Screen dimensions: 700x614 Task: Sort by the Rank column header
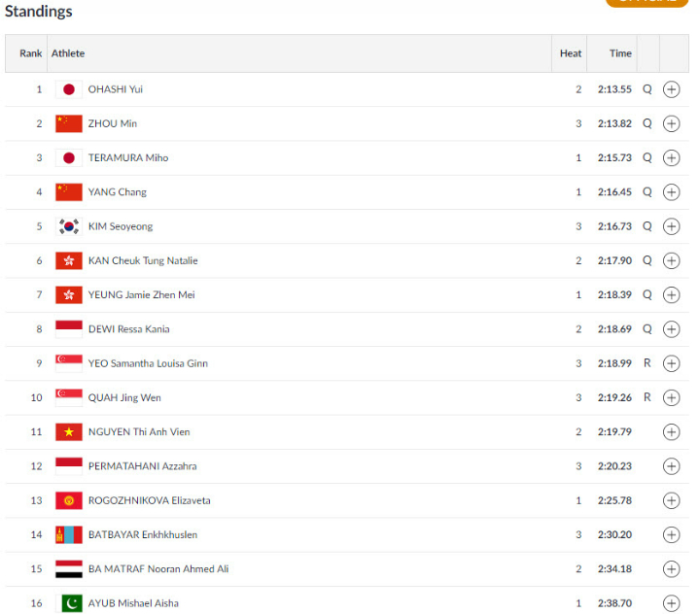tap(30, 53)
